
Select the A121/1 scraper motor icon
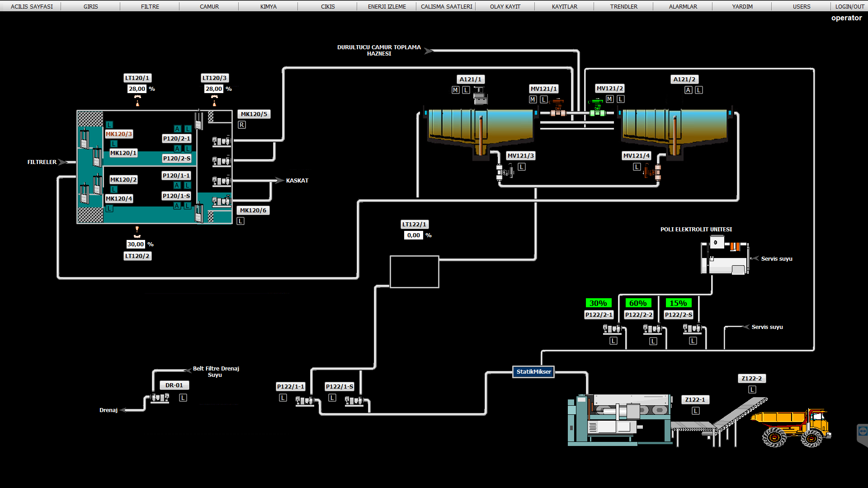click(x=480, y=96)
